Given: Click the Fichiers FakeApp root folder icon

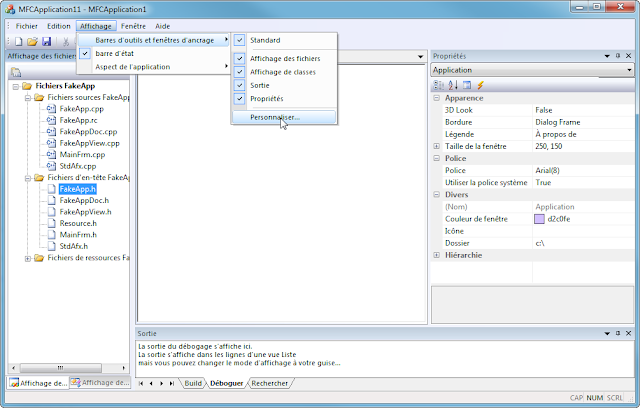Looking at the screenshot, I should (x=27, y=86).
